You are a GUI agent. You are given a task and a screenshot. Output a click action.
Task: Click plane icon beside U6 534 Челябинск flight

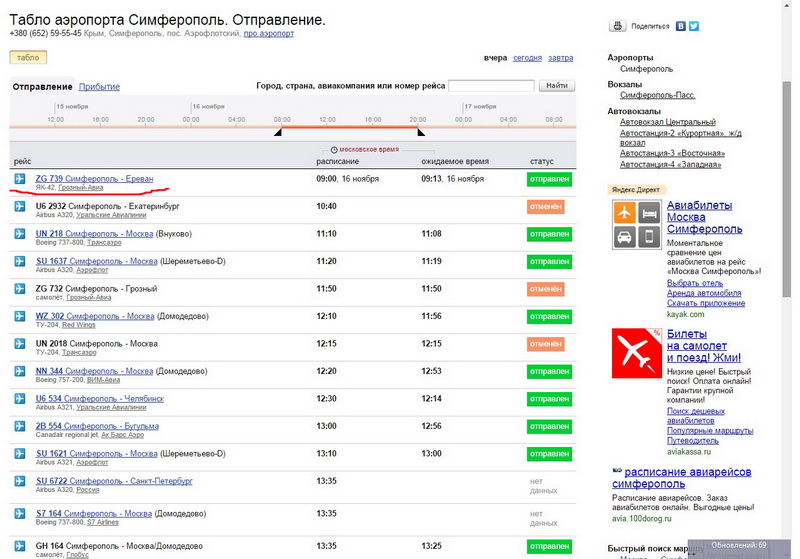pyautogui.click(x=20, y=398)
